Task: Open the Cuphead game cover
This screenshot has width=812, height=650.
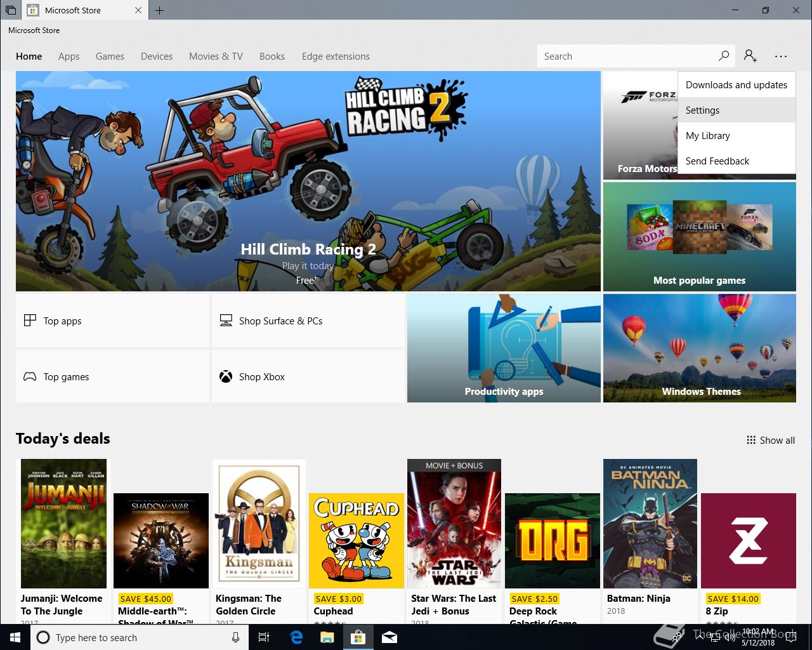Action: (357, 541)
